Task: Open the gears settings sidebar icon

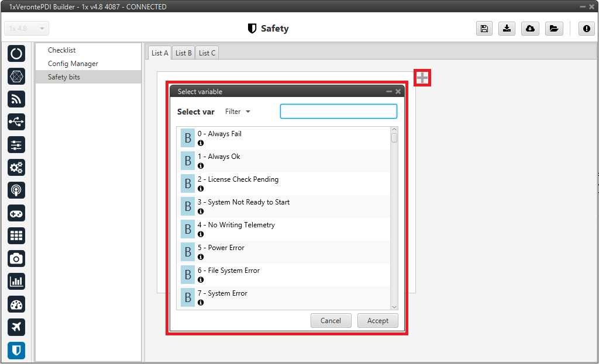Action: 16,168
